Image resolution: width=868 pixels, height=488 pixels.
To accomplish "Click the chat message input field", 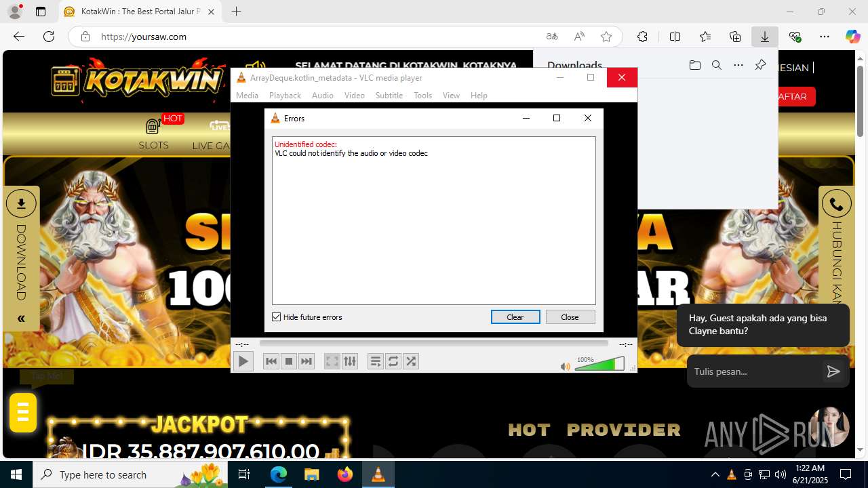I will click(x=754, y=371).
